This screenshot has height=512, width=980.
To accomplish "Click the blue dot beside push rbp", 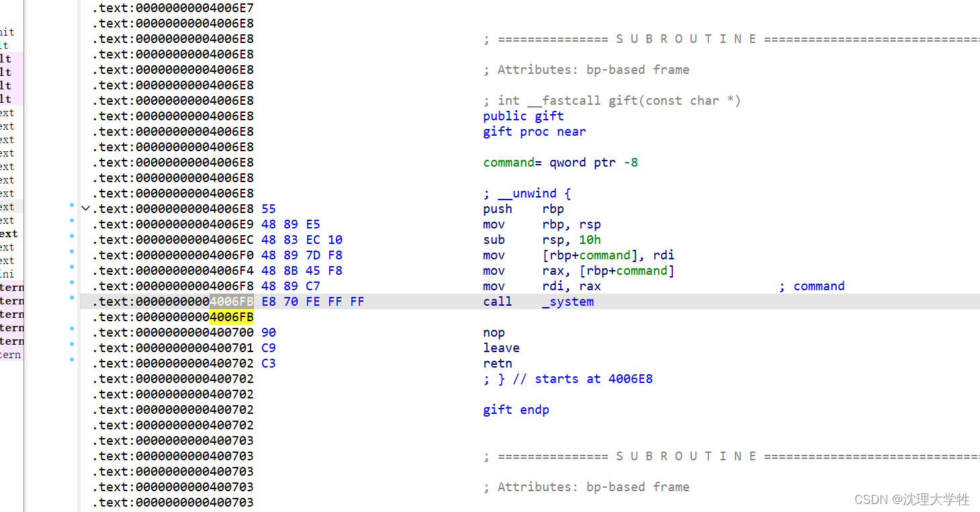I will pos(72,208).
